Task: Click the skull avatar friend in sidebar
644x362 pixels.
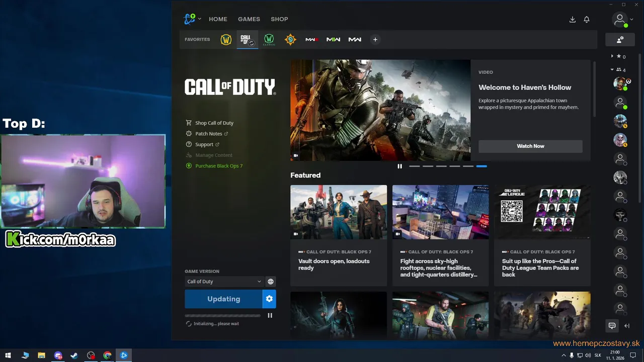Action: click(x=620, y=215)
